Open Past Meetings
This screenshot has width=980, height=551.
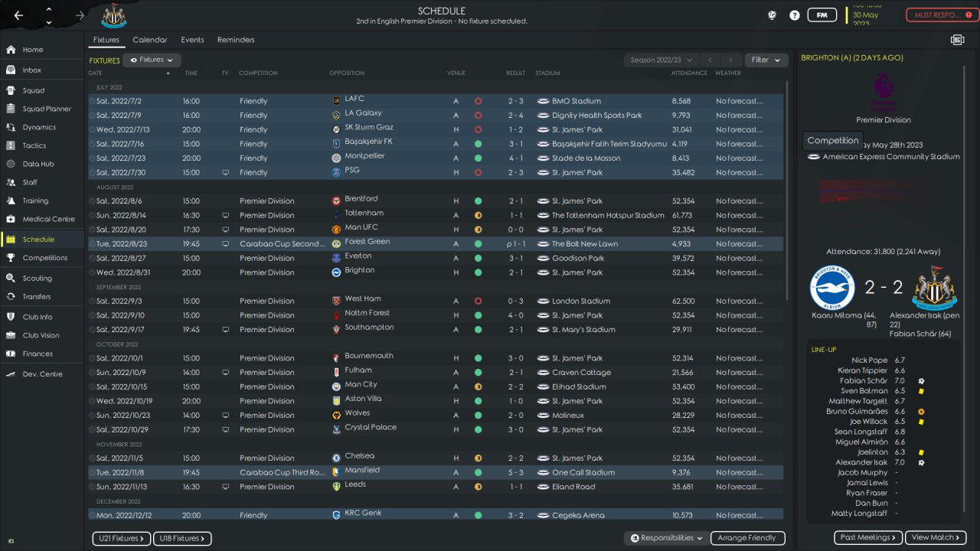868,538
